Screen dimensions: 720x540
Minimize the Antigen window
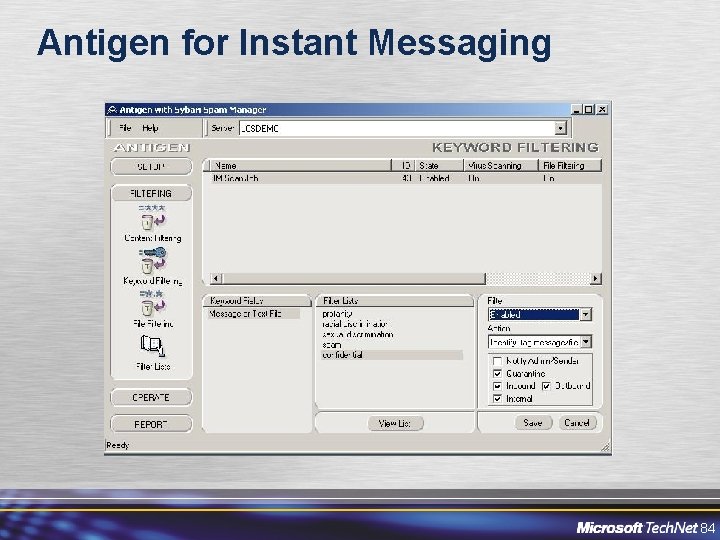click(577, 110)
